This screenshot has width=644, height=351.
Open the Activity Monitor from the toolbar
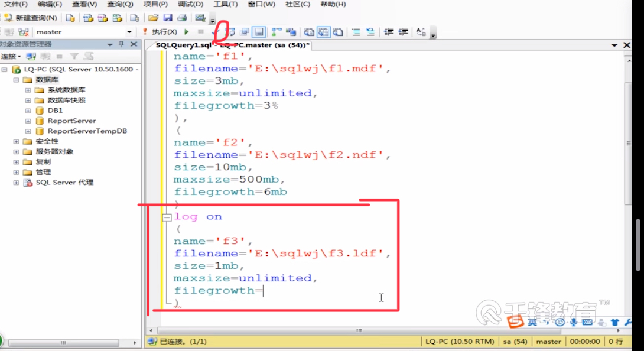pos(200,18)
